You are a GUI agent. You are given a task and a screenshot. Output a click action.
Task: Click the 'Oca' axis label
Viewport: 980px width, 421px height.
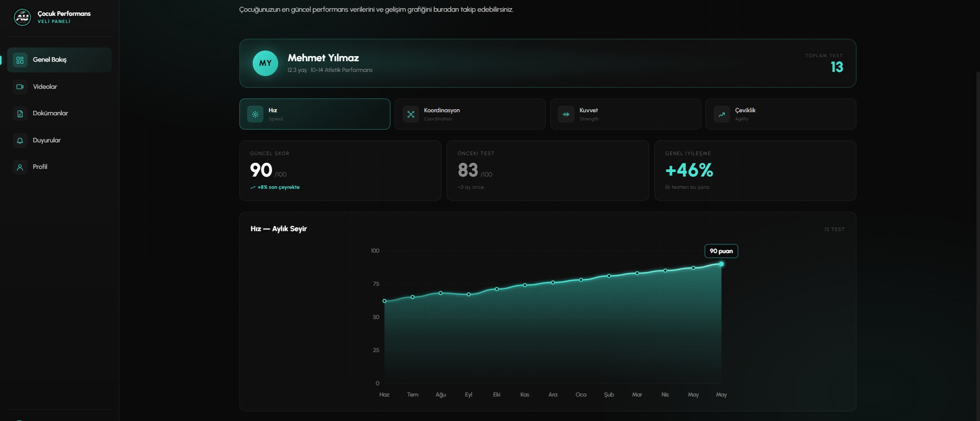click(x=581, y=394)
